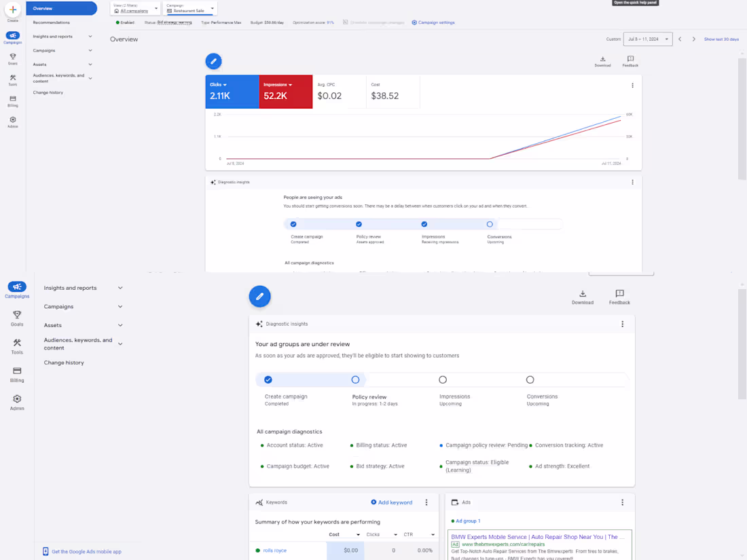This screenshot has height=560, width=747.
Task: Click edit pencil above 'ad groups under review' card
Action: (x=259, y=296)
